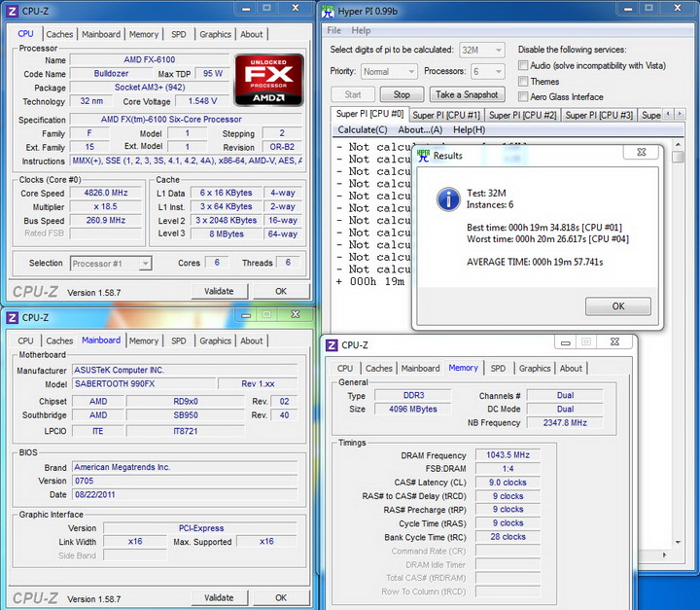
Task: Enable the Audio service disable checkbox
Action: [x=524, y=66]
